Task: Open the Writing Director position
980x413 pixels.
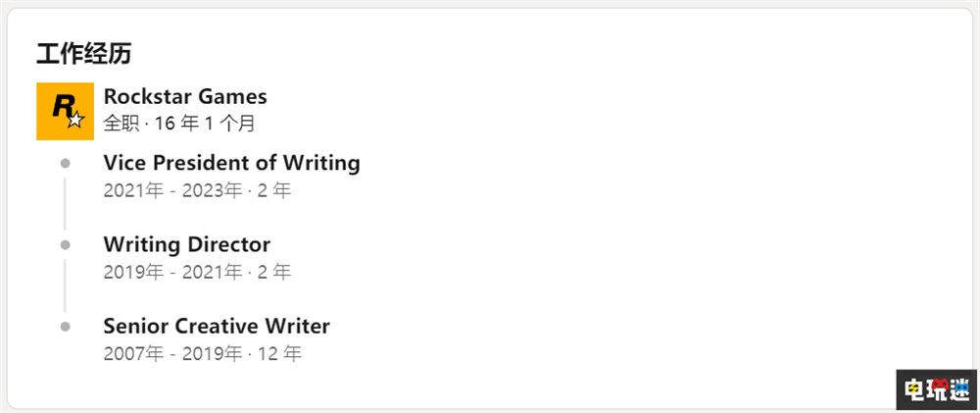Action: tap(186, 243)
